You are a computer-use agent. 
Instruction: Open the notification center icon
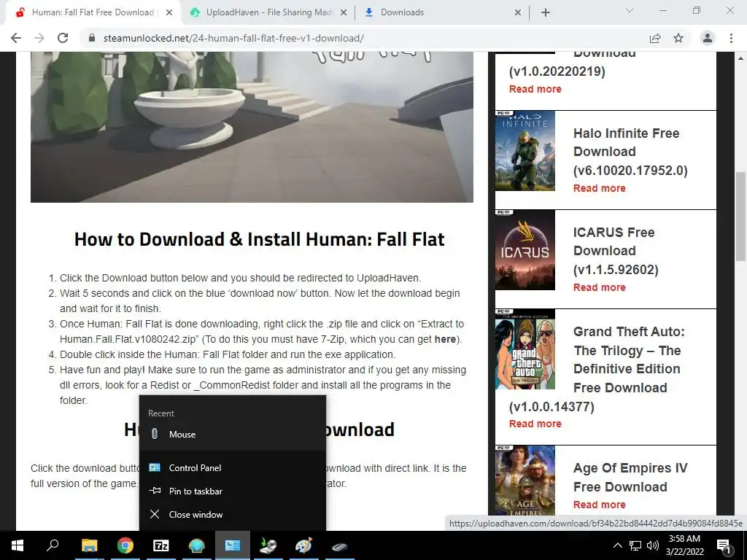point(724,546)
